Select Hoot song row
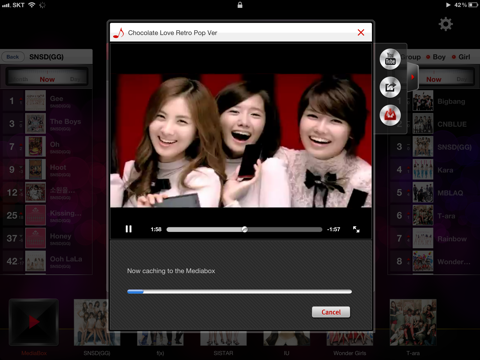The height and width of the screenshot is (360, 480). tap(47, 169)
